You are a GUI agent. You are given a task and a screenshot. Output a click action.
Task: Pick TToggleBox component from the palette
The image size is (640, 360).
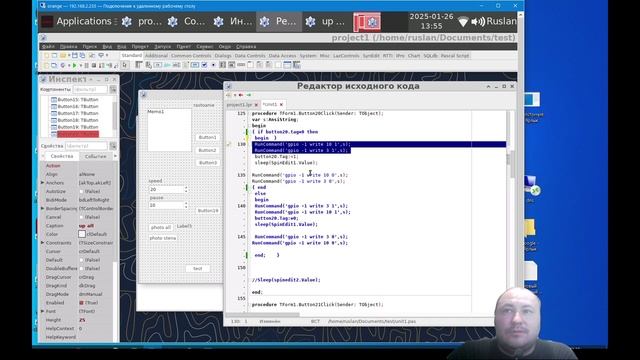click(195, 65)
